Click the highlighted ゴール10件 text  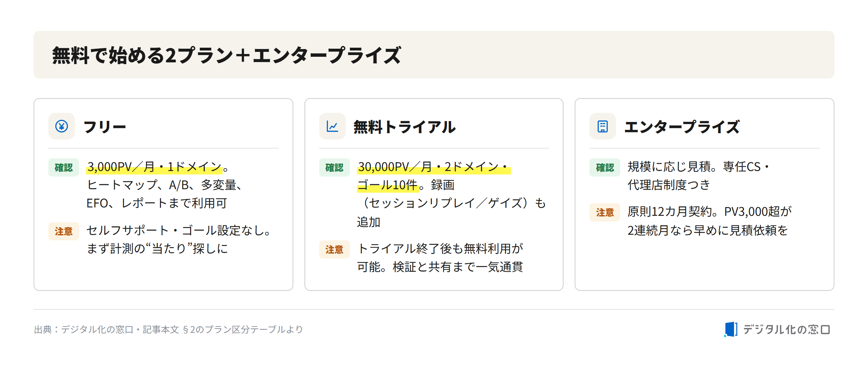pos(388,185)
